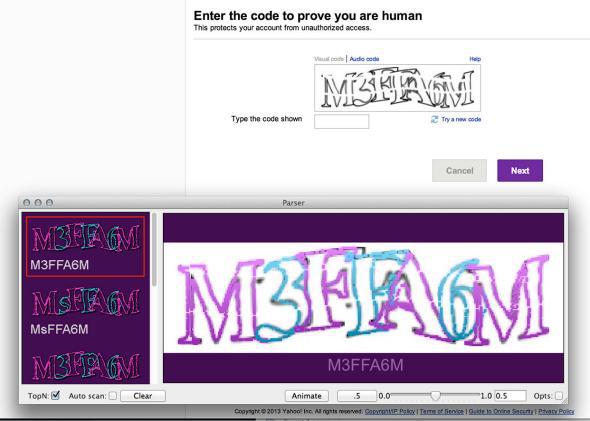Click the Cancel button
590x421 pixels.
pos(459,170)
